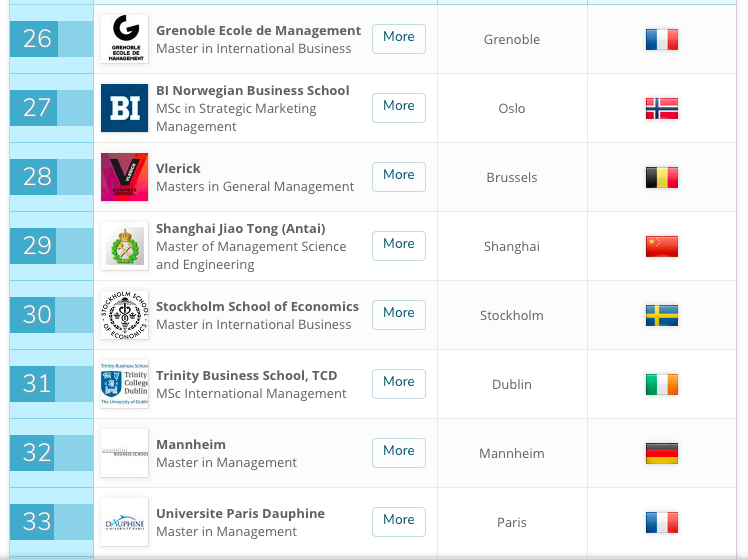Click the BI Norwegian Business School logo
Screen dimensions: 748x559
coord(124,108)
